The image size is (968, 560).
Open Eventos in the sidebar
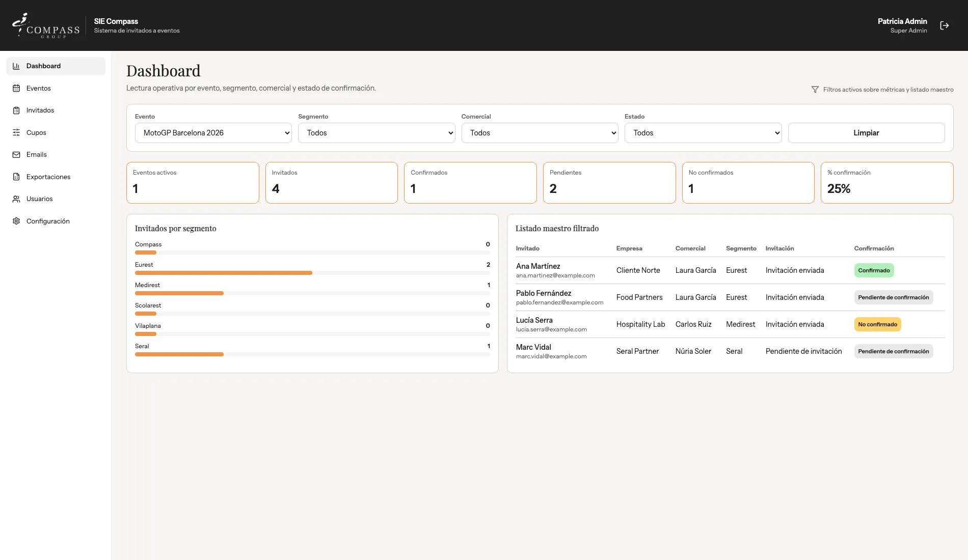(x=56, y=88)
